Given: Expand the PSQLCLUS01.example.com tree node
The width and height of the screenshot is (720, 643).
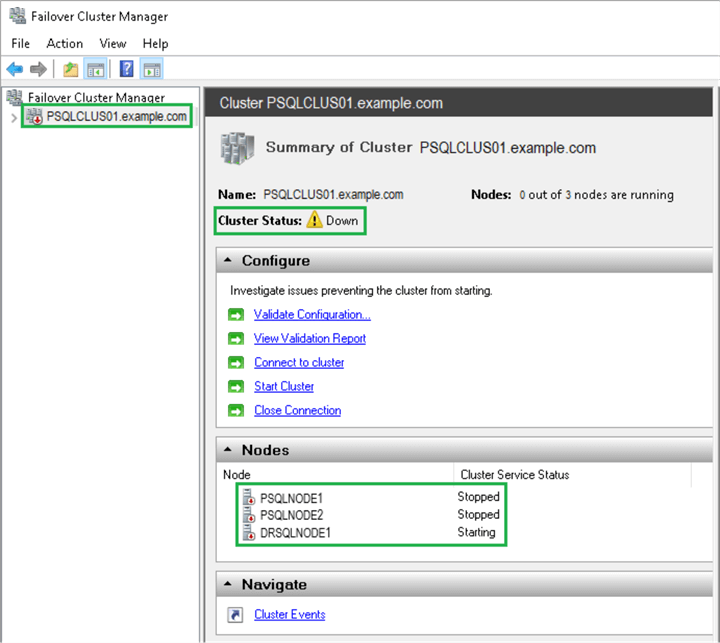Looking at the screenshot, I should (13, 117).
